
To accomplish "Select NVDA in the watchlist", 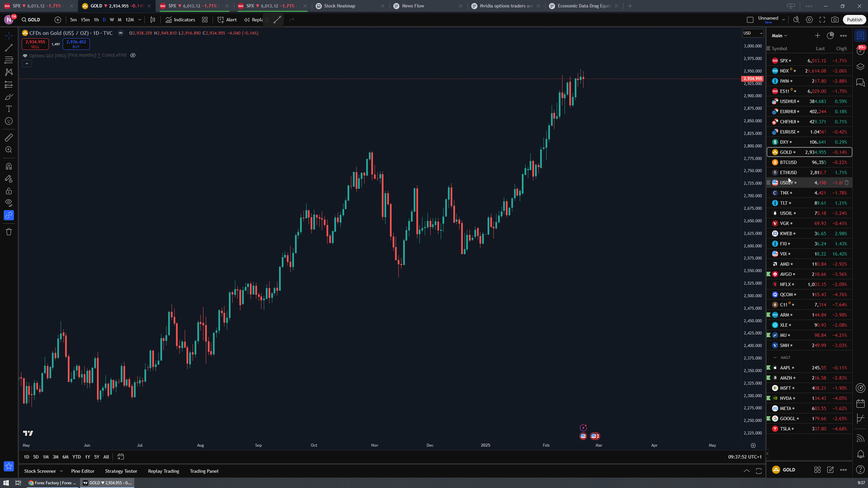I will [786, 398].
